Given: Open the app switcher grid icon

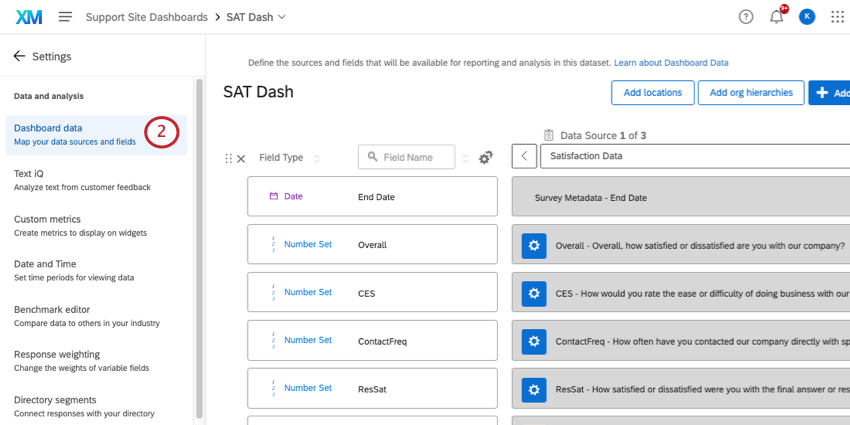Looking at the screenshot, I should click(837, 17).
